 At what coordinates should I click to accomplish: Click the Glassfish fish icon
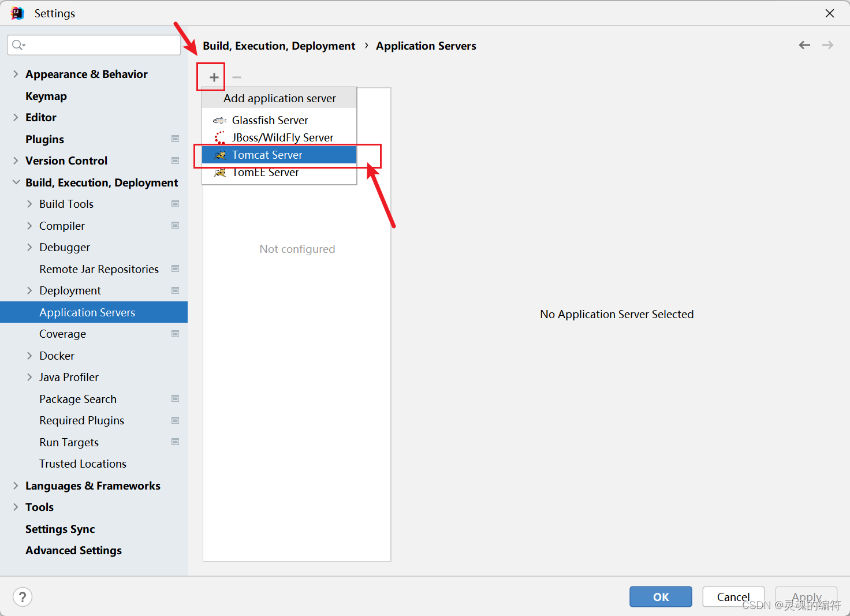[219, 121]
